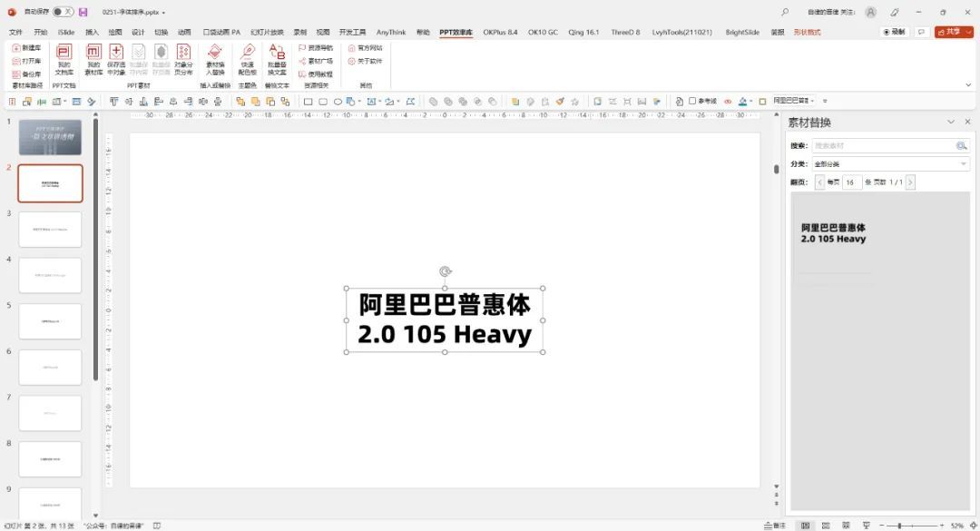Open 我的文档库 in PPT文档 group
The width and height of the screenshot is (980, 531).
(64, 59)
